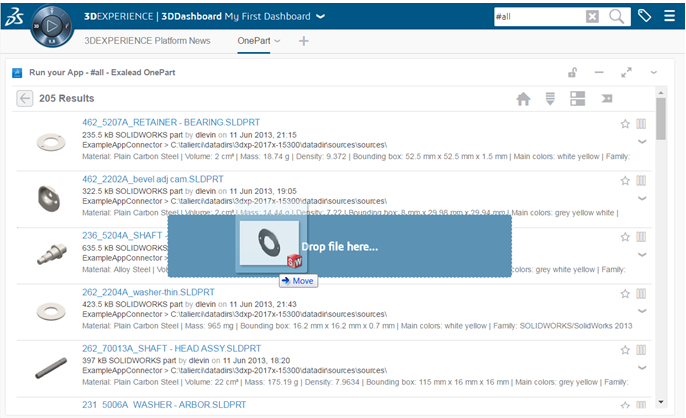Expand washer-thin result details
Screen dimensions: 686x418
pos(642,311)
